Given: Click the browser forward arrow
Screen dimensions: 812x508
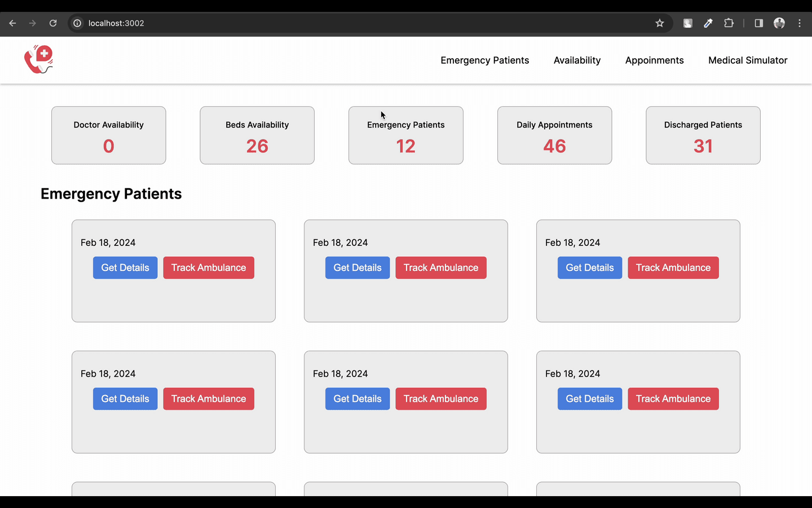Looking at the screenshot, I should click(x=33, y=23).
